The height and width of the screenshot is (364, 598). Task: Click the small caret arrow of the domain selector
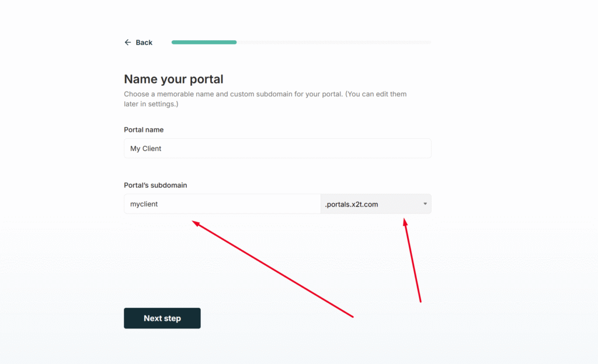coord(425,204)
